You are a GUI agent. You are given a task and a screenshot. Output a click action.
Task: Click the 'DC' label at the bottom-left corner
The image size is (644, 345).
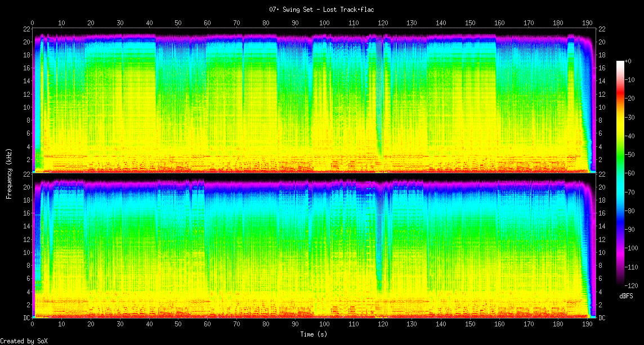[x=26, y=318]
